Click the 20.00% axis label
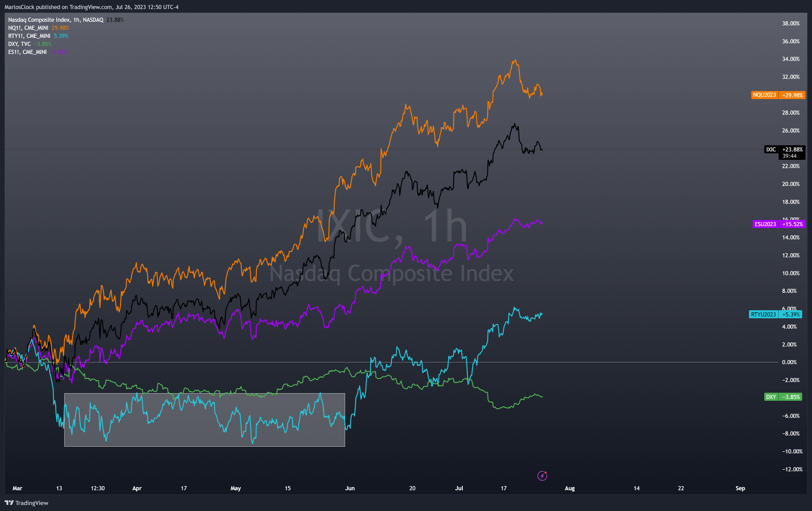Image resolution: width=812 pixels, height=511 pixels. tap(790, 184)
